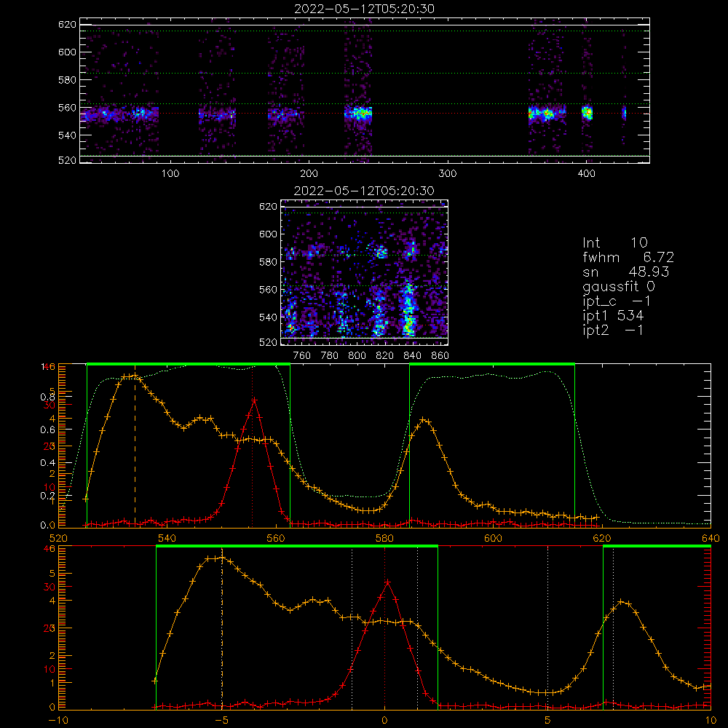Click x-axis label "640" of the upper profile plot

click(x=711, y=538)
